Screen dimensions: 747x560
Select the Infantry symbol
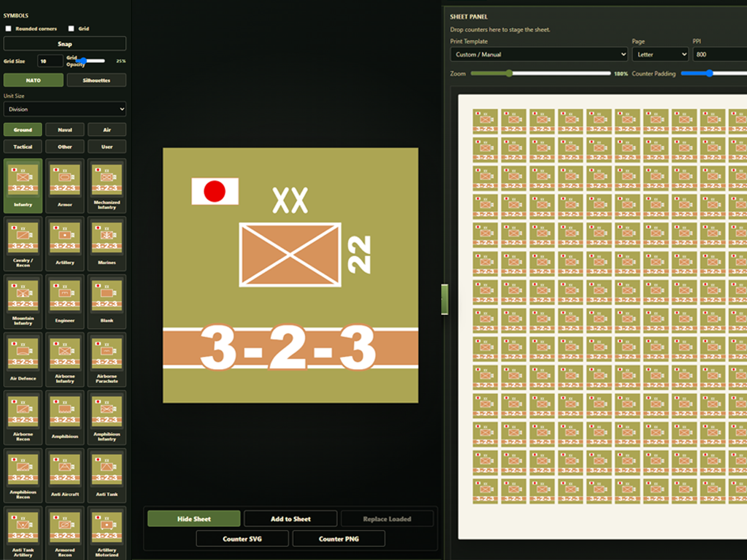23,186
